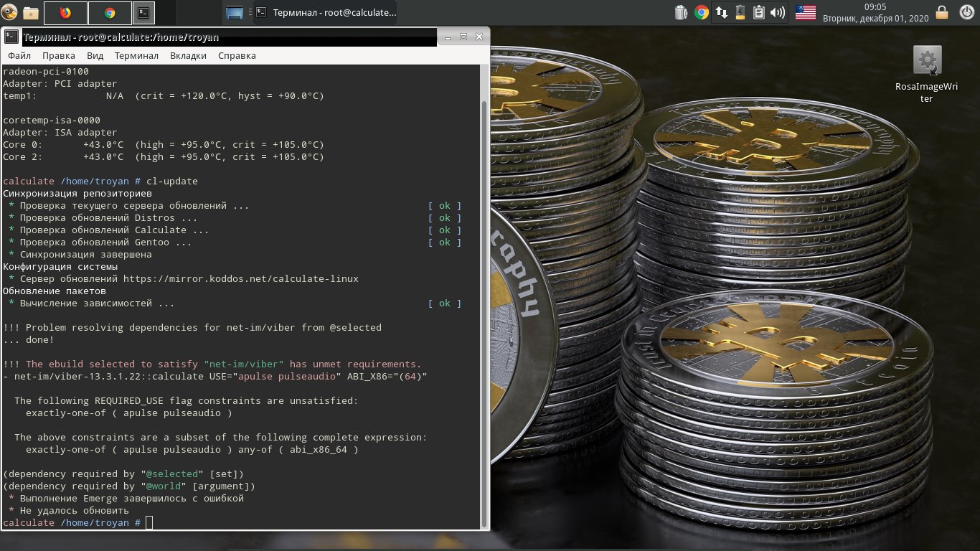The width and height of the screenshot is (980, 551).
Task: Open the Правка menu
Action: tap(59, 55)
